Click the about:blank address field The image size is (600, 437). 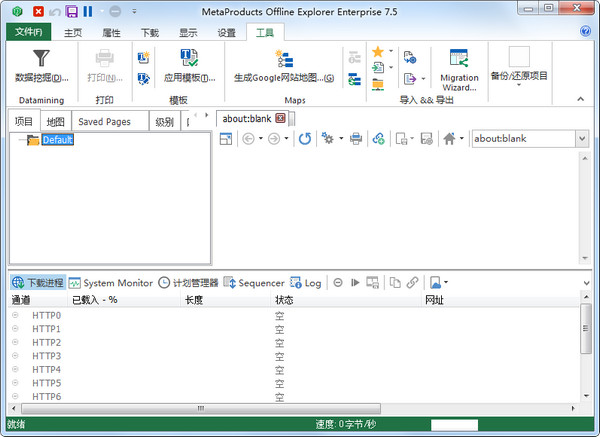click(x=524, y=139)
